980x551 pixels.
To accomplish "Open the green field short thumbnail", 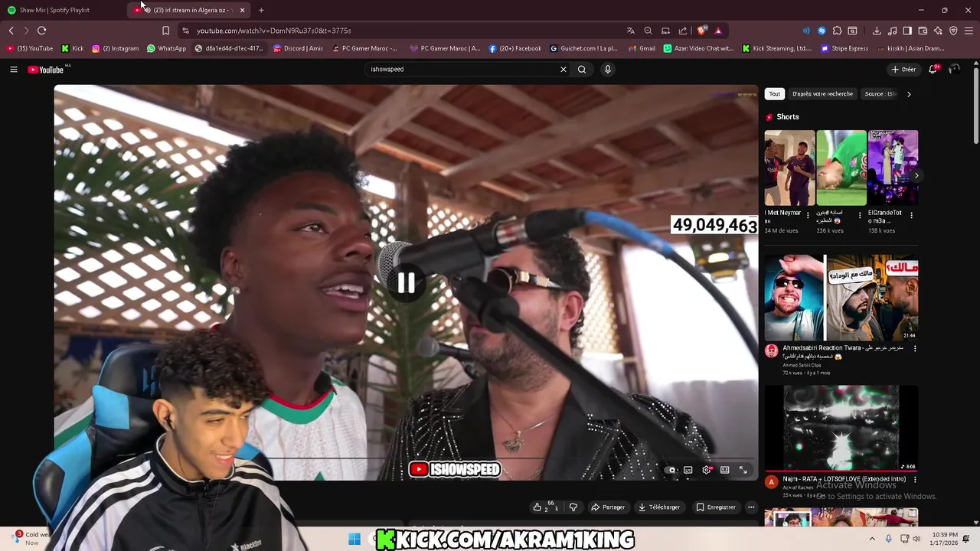I will tap(841, 168).
